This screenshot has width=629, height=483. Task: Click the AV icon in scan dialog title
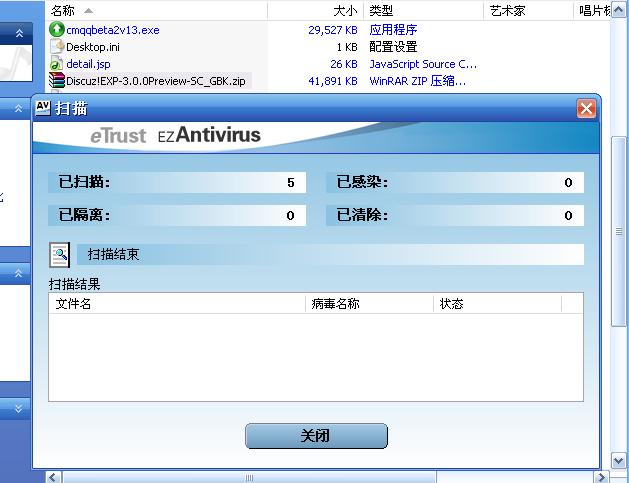(43, 108)
